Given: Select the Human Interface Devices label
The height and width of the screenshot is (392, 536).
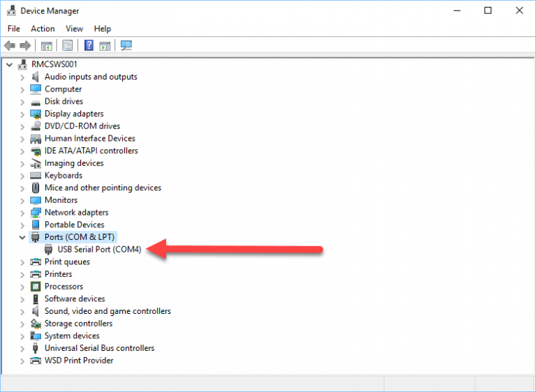Looking at the screenshot, I should tap(90, 138).
